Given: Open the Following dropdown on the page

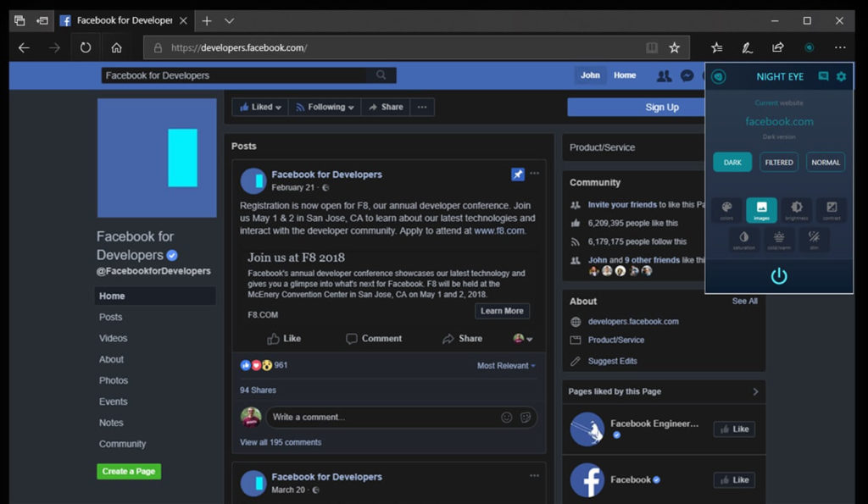Looking at the screenshot, I should [325, 107].
